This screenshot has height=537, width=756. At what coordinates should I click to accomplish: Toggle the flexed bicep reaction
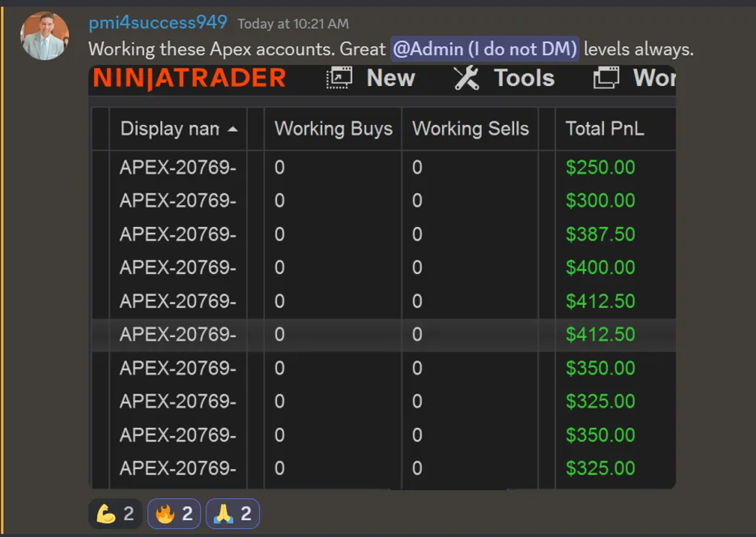click(x=115, y=514)
